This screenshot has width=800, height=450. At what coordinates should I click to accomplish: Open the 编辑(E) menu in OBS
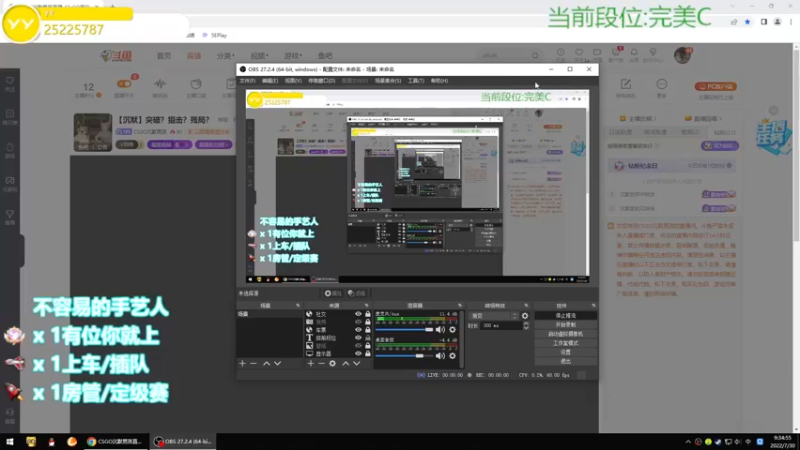[x=270, y=81]
